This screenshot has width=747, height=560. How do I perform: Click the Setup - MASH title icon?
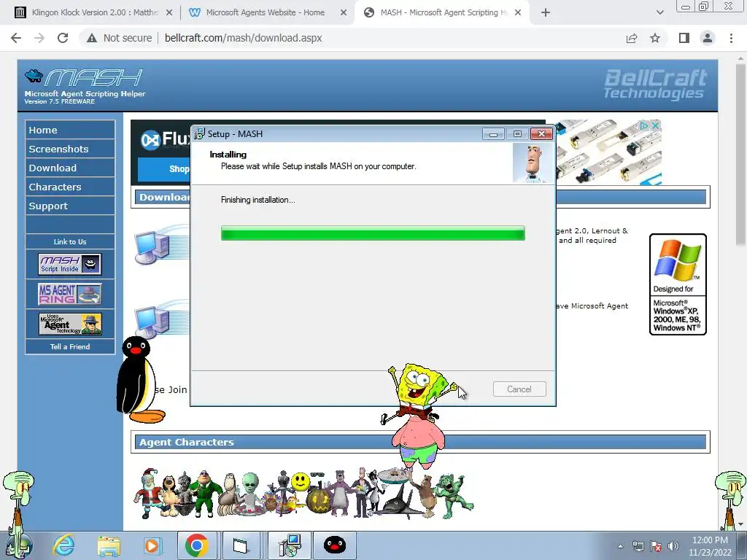199,134
